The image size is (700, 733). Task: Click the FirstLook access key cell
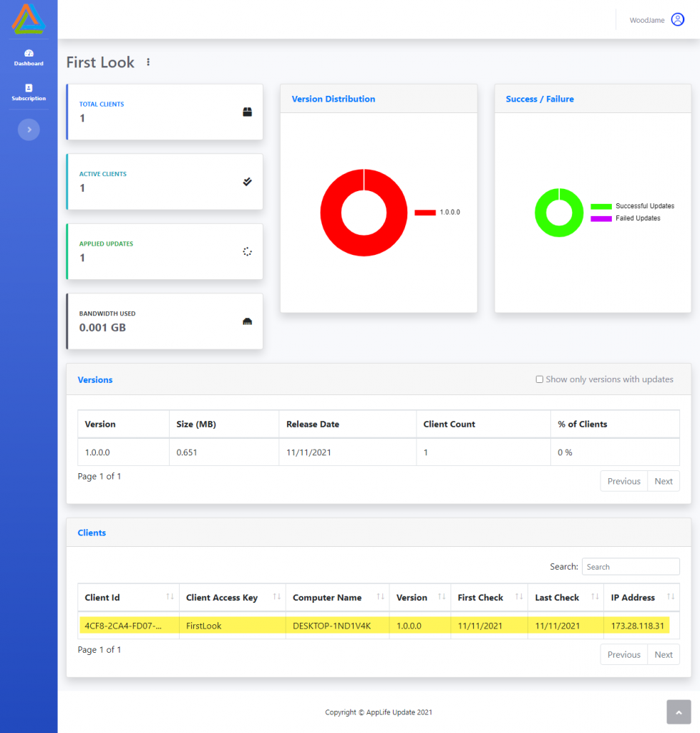pos(232,626)
